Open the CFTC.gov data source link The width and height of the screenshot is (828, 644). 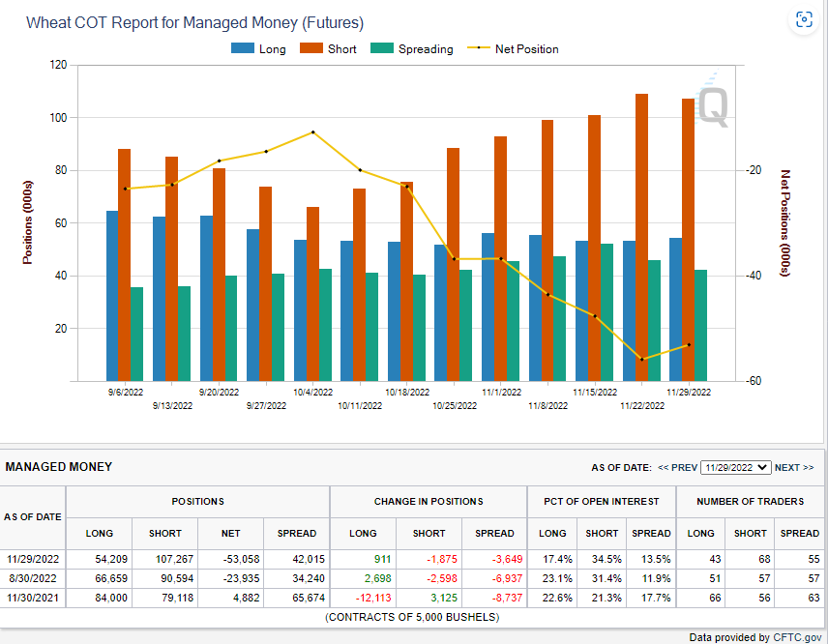797,637
